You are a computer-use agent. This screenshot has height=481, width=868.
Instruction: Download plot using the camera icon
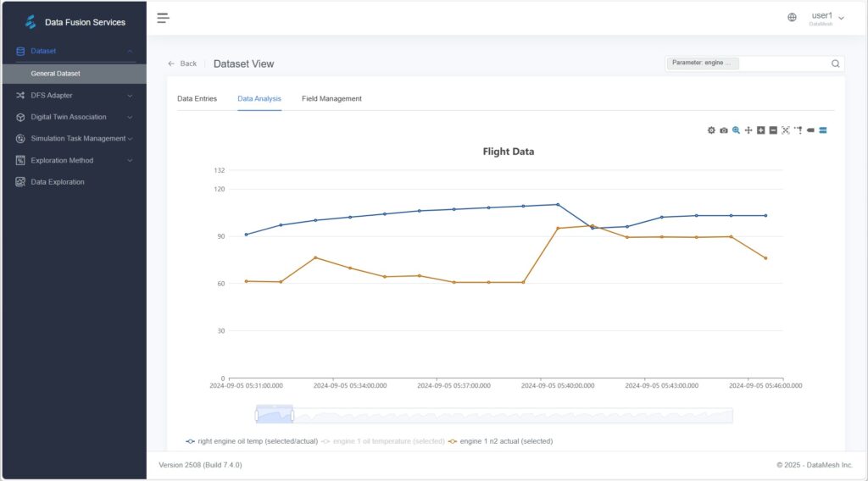coord(723,130)
